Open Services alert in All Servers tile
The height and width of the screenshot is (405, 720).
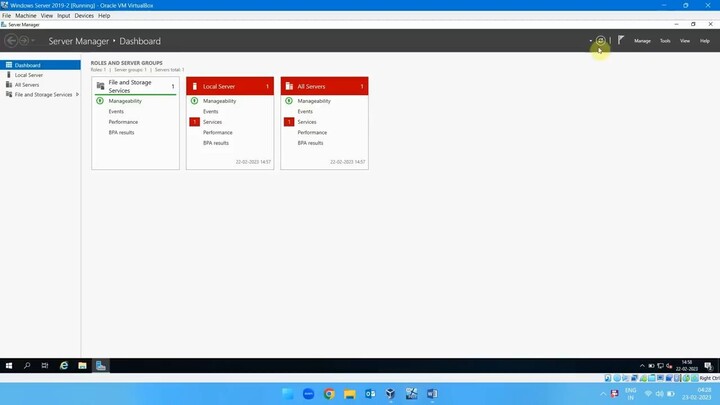pos(307,122)
